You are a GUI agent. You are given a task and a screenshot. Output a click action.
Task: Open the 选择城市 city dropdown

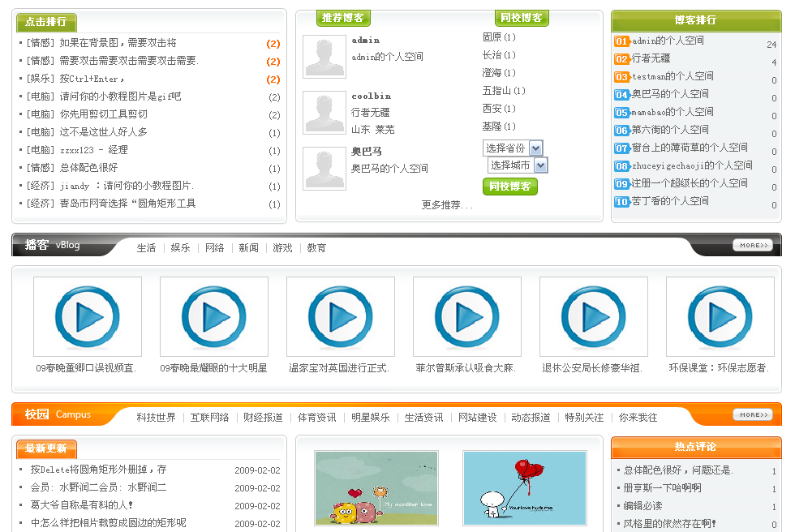coord(517,165)
